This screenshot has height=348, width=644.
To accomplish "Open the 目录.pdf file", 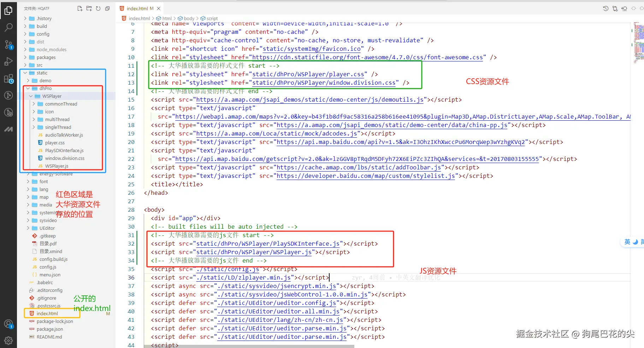I will pyautogui.click(x=48, y=244).
